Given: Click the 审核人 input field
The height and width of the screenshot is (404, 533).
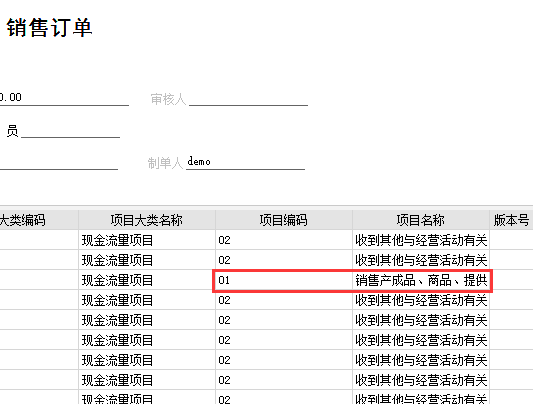Looking at the screenshot, I should click(248, 99).
